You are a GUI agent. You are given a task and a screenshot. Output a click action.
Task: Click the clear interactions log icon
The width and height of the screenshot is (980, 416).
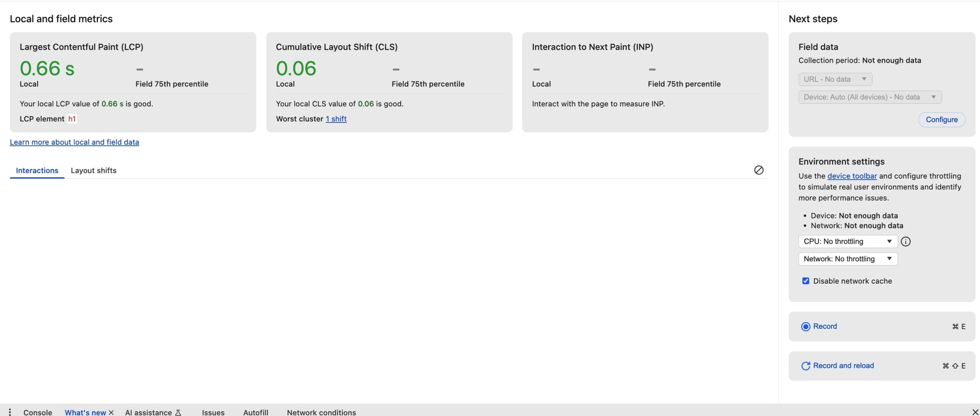click(758, 170)
